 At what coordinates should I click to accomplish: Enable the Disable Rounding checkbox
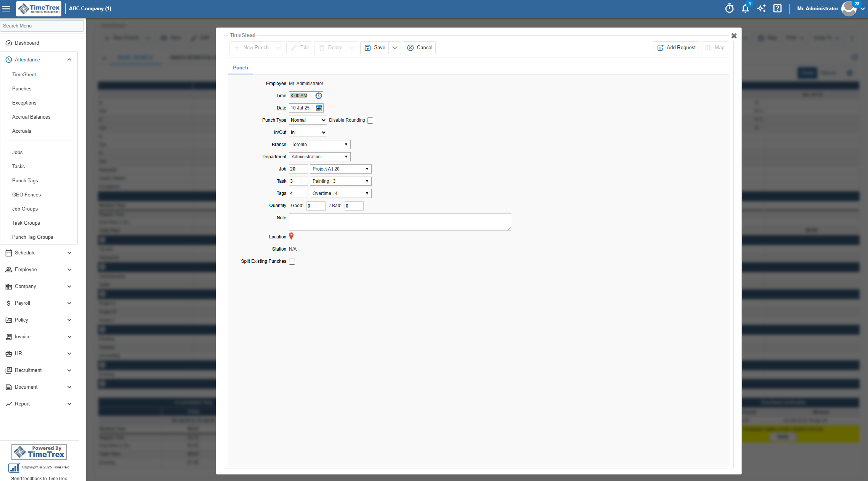click(370, 120)
